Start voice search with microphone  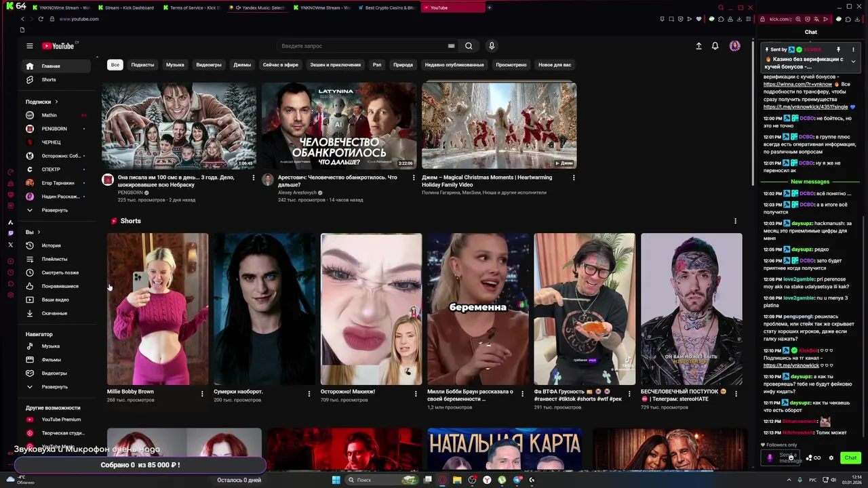(492, 46)
